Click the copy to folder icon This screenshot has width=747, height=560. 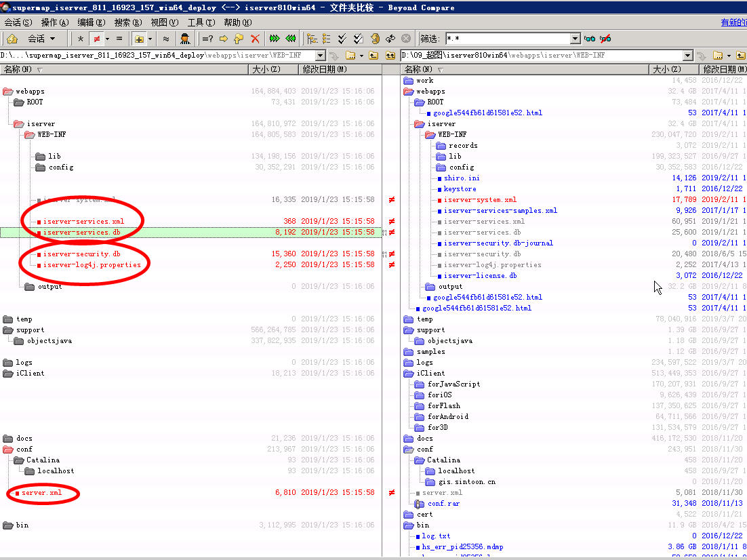tap(239, 39)
